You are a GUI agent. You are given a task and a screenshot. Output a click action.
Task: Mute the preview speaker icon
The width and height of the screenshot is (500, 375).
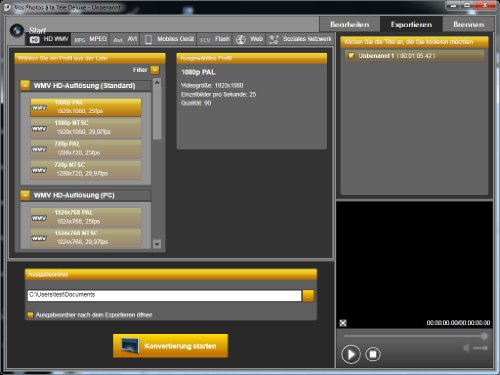tap(466, 348)
